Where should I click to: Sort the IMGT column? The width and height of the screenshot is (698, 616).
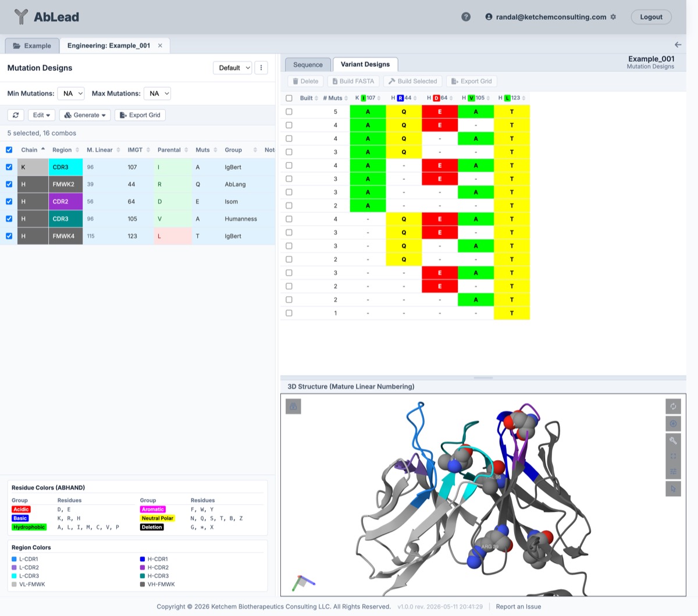click(148, 150)
